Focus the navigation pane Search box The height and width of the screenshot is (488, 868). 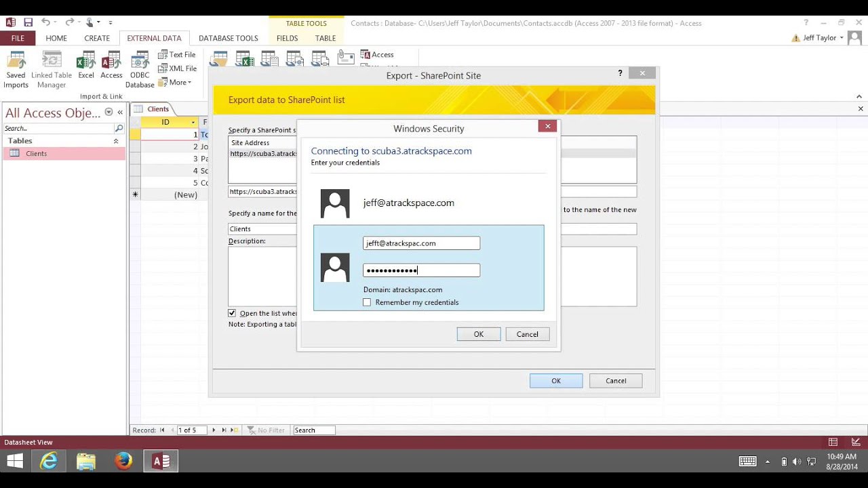coord(58,128)
